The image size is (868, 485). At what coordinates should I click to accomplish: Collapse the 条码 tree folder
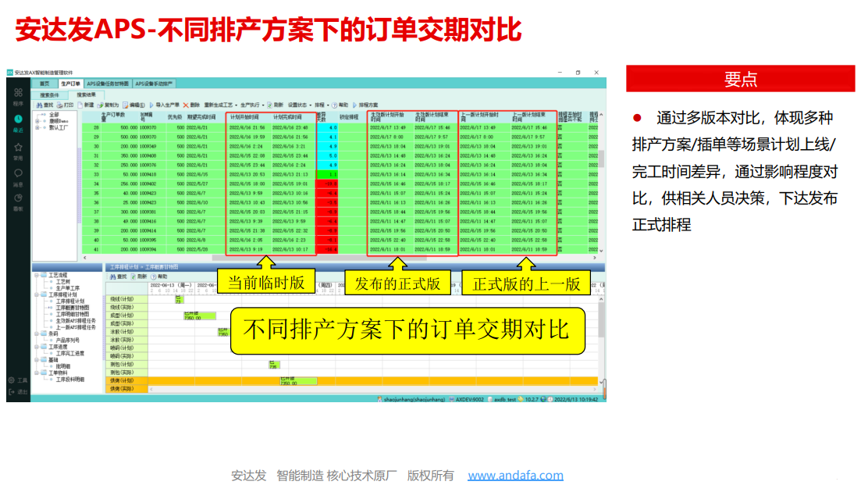(x=37, y=333)
